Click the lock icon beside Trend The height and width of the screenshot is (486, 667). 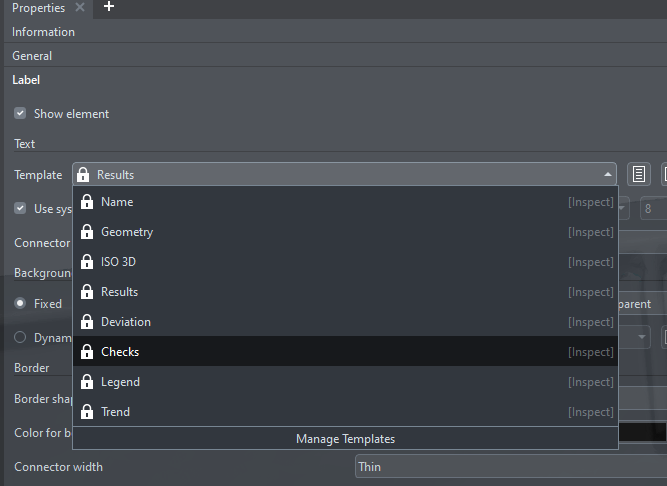pyautogui.click(x=87, y=412)
